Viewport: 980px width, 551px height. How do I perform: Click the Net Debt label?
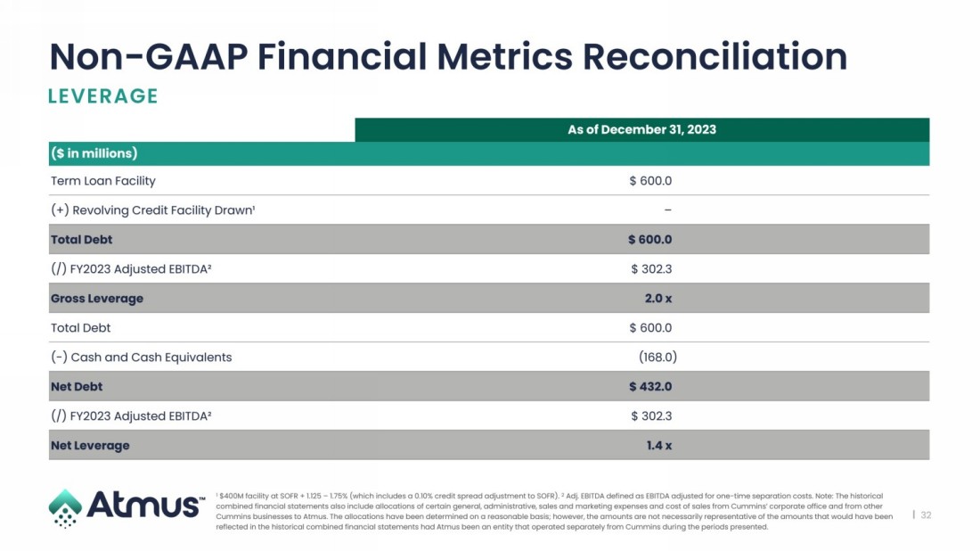77,387
